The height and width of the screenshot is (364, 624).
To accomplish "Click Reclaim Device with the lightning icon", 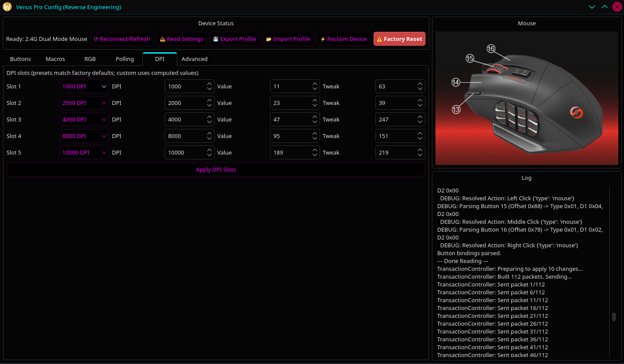I will (343, 39).
